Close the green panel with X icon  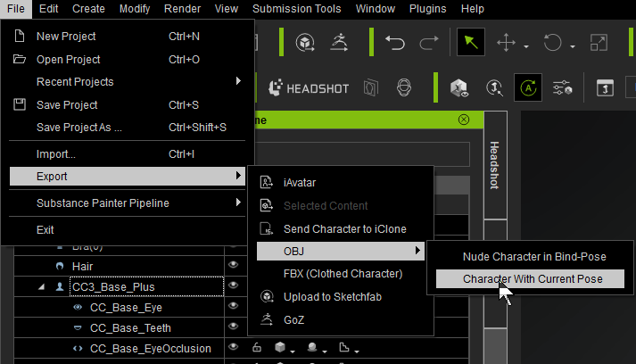[464, 120]
